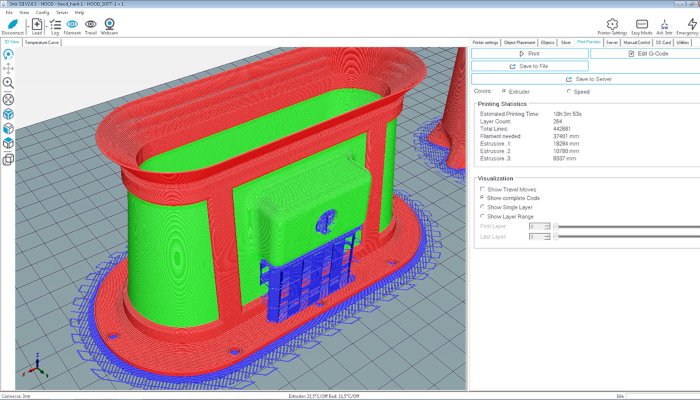Viewport: 700px width, 400px height.
Task: Open Printer Settings gear icon
Action: (x=612, y=25)
